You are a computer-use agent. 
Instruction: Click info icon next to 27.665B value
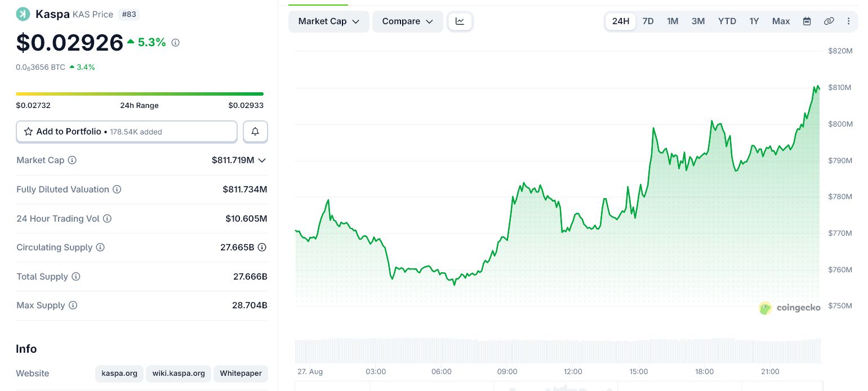[x=262, y=248]
